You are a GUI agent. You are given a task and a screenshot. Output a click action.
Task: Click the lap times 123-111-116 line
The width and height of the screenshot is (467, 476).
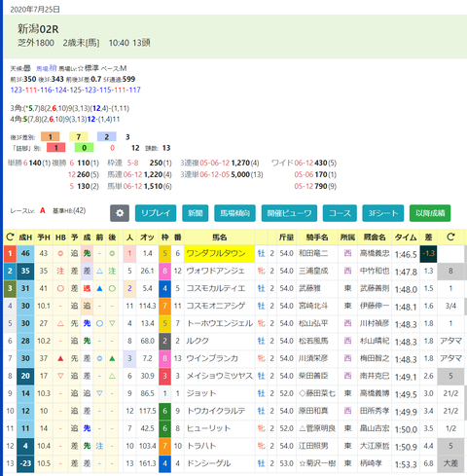click(75, 90)
